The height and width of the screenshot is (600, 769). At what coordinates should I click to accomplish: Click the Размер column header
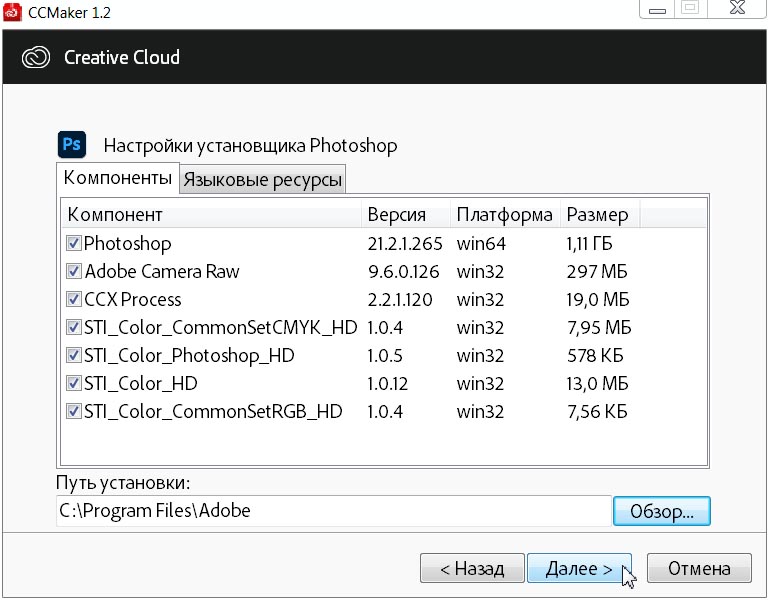600,215
